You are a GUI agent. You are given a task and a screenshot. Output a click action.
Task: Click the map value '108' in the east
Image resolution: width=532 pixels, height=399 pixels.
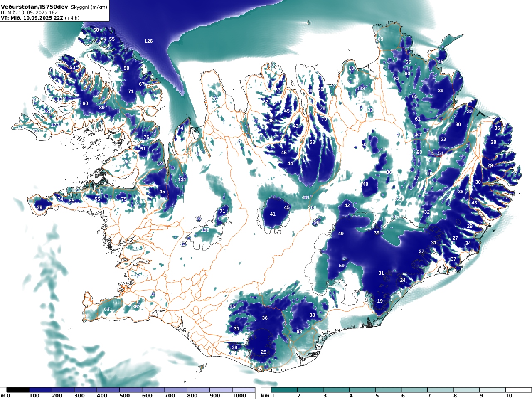[429, 174]
